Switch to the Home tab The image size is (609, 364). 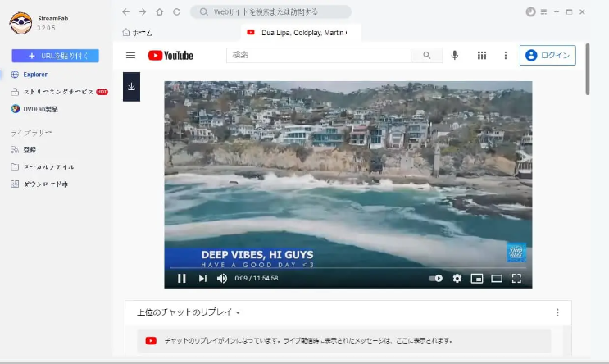[137, 33]
